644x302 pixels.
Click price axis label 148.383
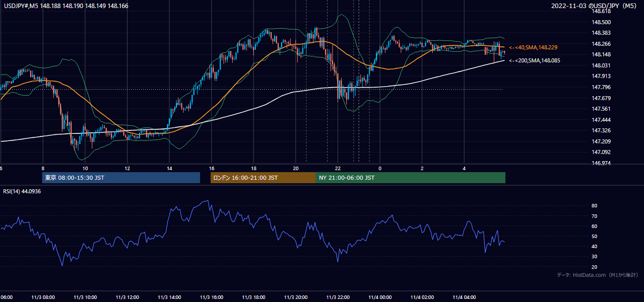(x=602, y=33)
